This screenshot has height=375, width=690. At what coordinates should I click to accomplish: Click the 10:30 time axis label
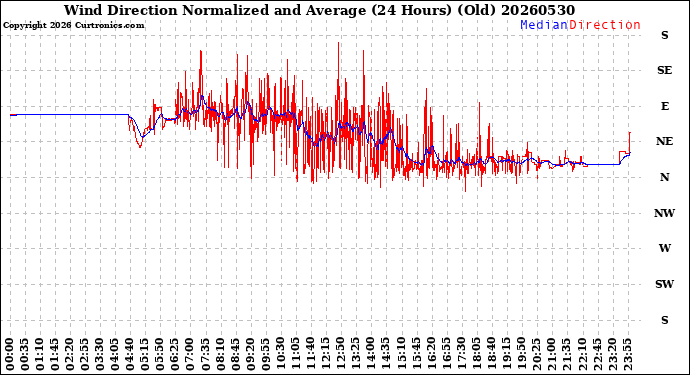click(280, 354)
